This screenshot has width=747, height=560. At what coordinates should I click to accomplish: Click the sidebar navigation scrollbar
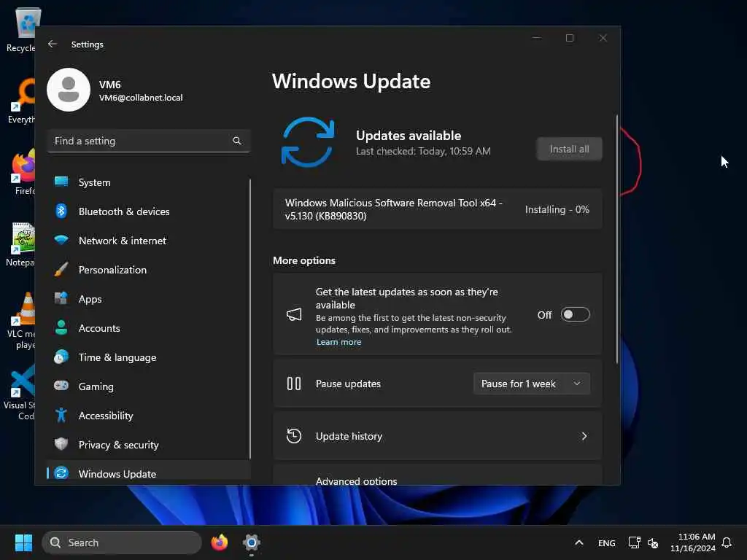pyautogui.click(x=249, y=318)
